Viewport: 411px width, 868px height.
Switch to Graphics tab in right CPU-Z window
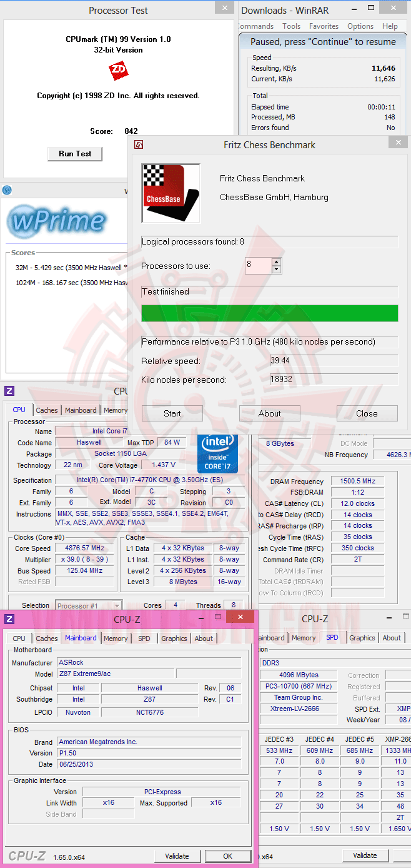362,638
